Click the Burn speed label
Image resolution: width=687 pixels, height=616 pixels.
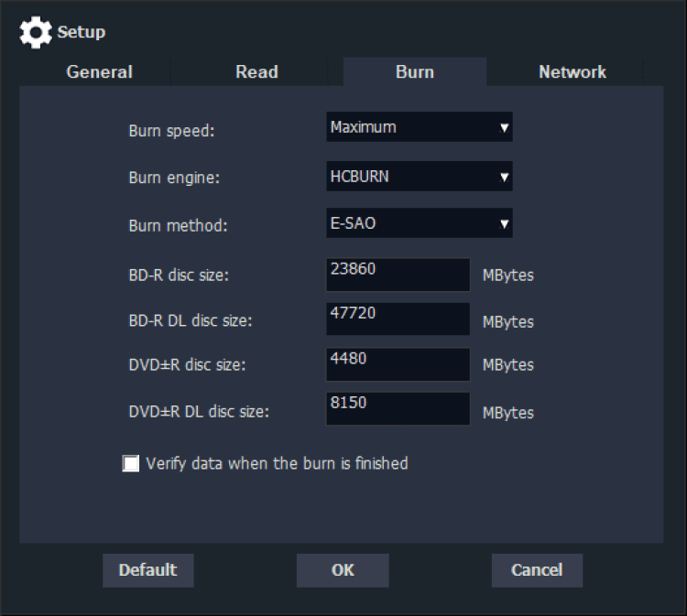tap(172, 131)
